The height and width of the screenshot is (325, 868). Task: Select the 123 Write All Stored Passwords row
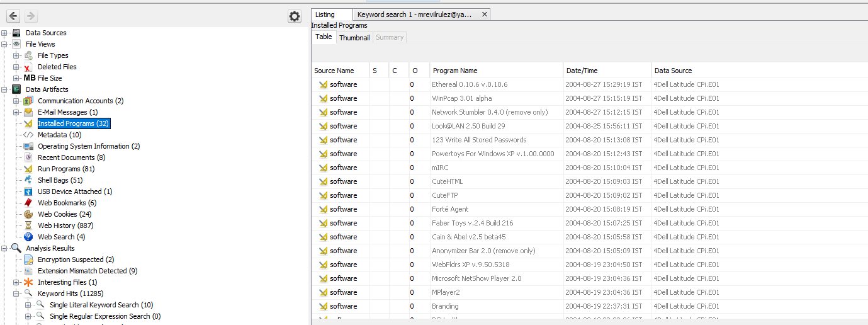pos(590,140)
